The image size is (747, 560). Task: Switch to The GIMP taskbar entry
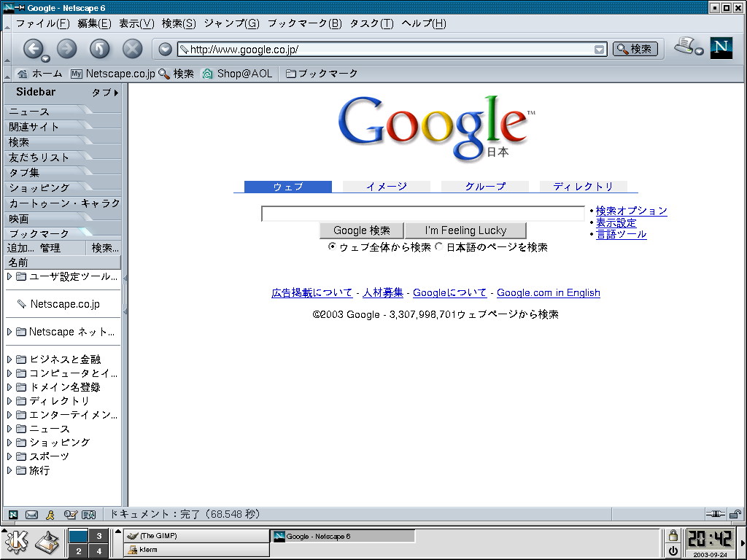[x=197, y=536]
